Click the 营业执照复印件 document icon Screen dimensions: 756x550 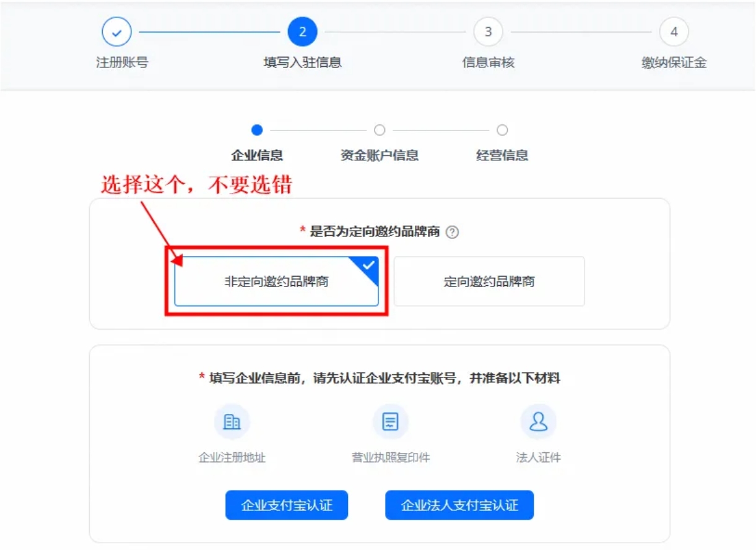click(x=391, y=422)
